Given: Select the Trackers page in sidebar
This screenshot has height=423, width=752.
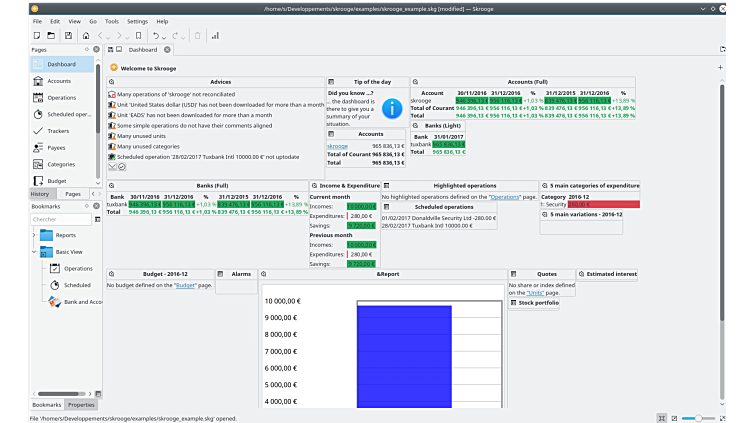Looking at the screenshot, I should point(58,131).
